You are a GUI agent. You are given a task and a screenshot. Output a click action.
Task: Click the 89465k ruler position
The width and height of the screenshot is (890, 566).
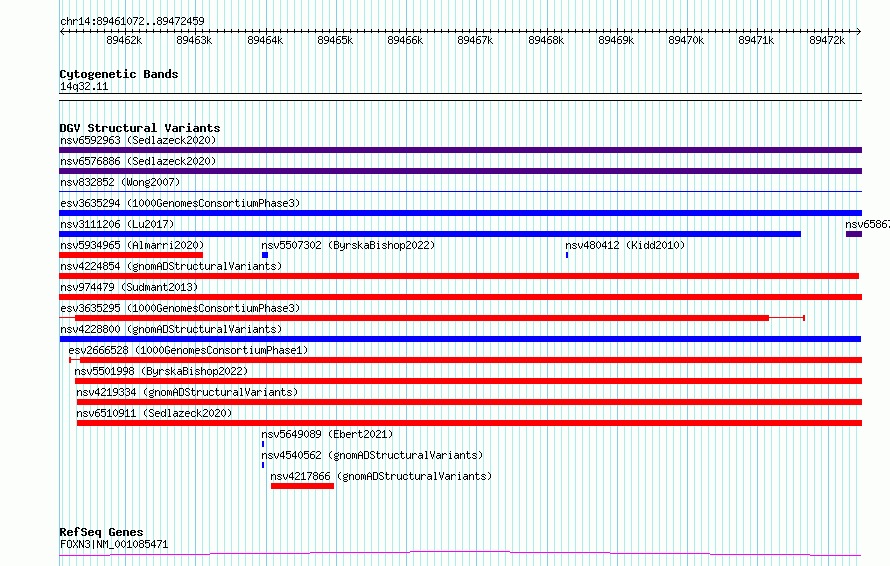pos(335,40)
